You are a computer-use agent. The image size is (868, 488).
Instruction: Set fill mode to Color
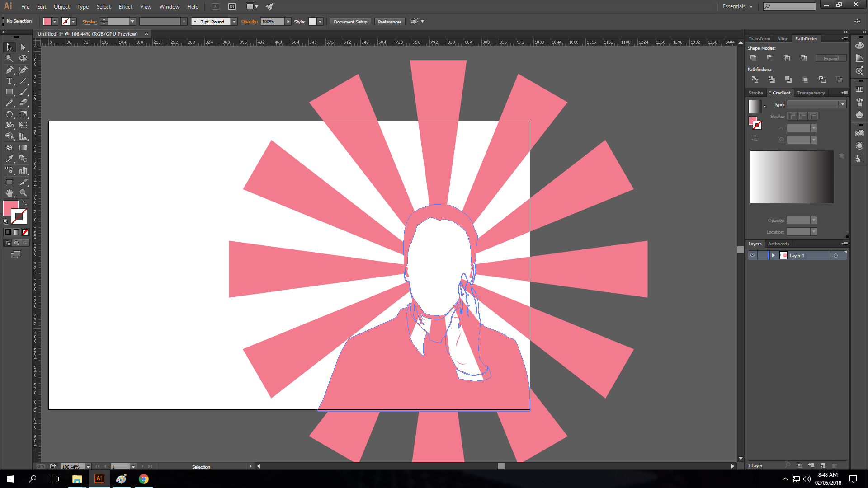8,232
